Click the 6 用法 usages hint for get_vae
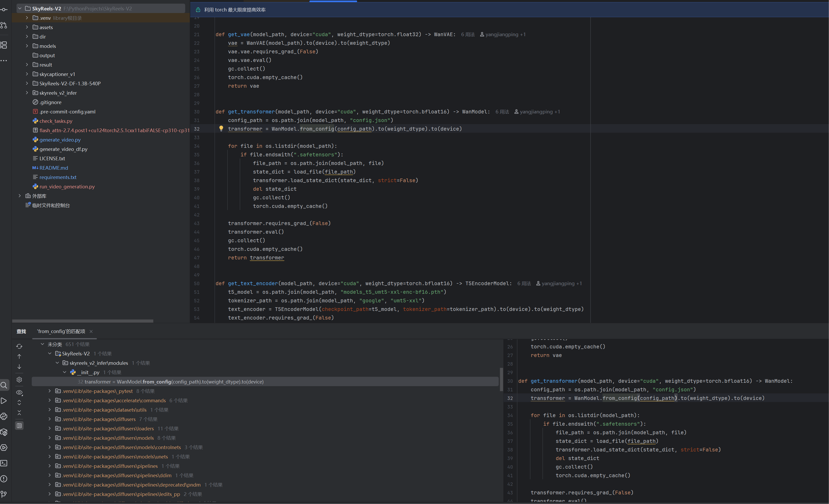The image size is (829, 504). point(468,34)
